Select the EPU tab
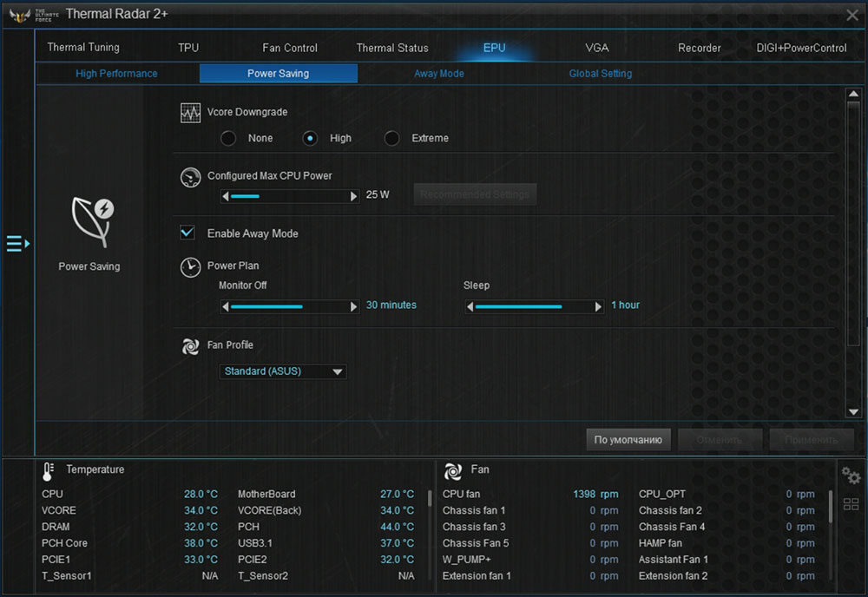 [495, 48]
